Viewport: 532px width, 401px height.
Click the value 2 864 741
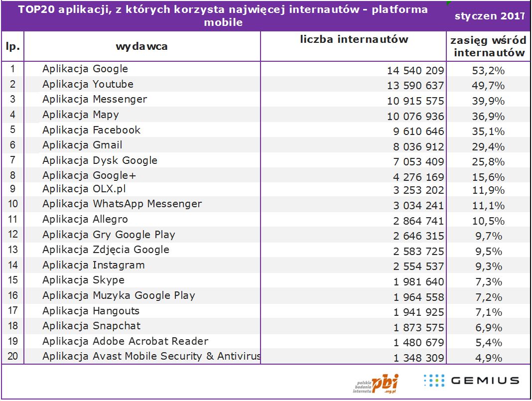(x=418, y=221)
